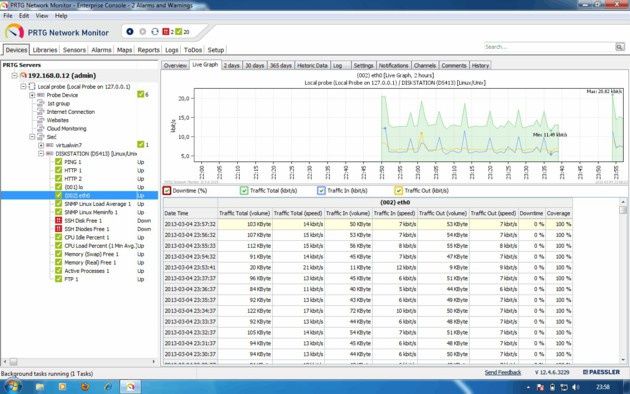Toggle the Downtime (%) channel checkbox
Screen dimensions: 630x394
coord(167,191)
